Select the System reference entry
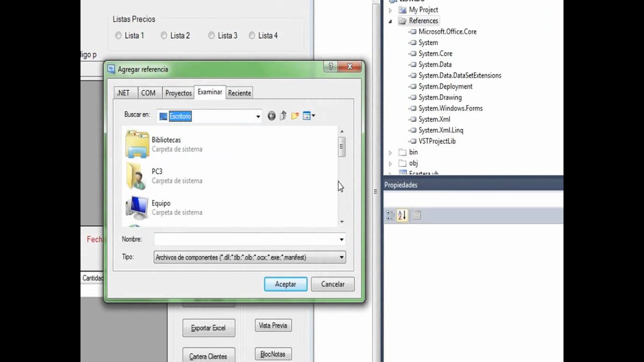The height and width of the screenshot is (362, 644). [428, 43]
